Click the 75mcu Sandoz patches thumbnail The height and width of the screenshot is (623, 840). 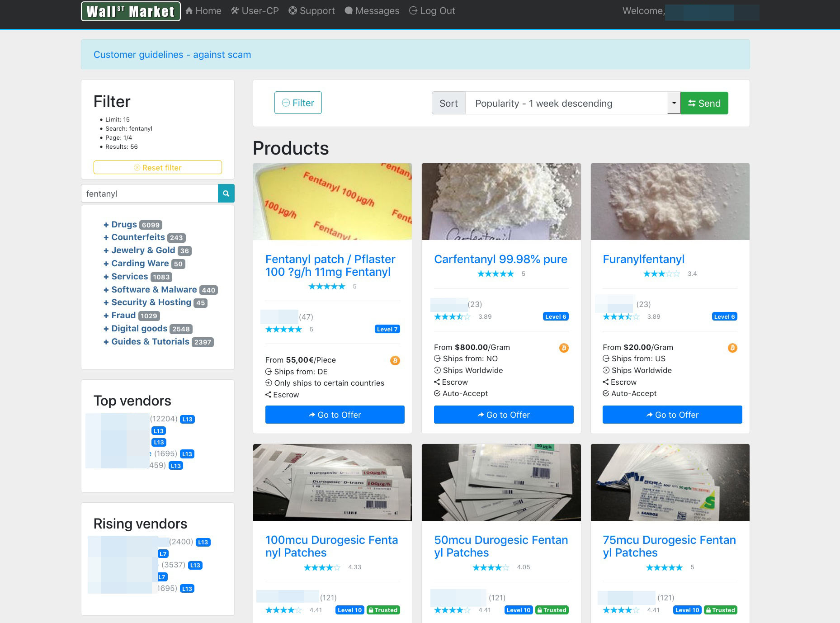tap(670, 482)
